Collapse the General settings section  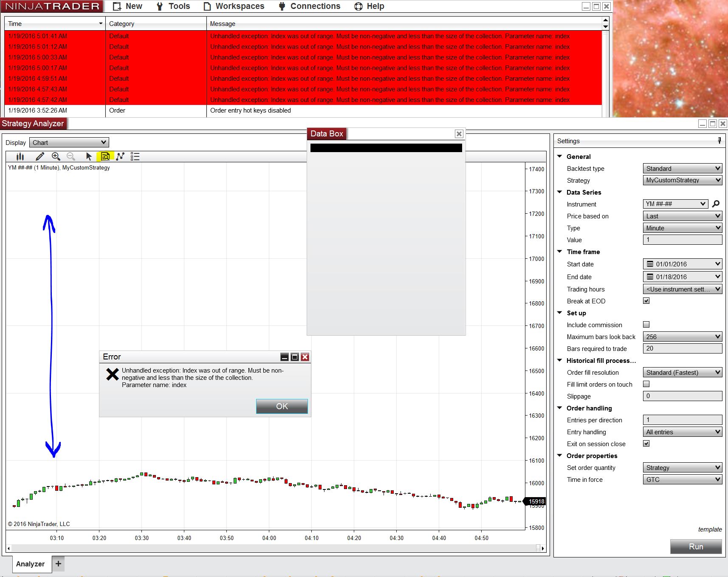[x=560, y=156]
